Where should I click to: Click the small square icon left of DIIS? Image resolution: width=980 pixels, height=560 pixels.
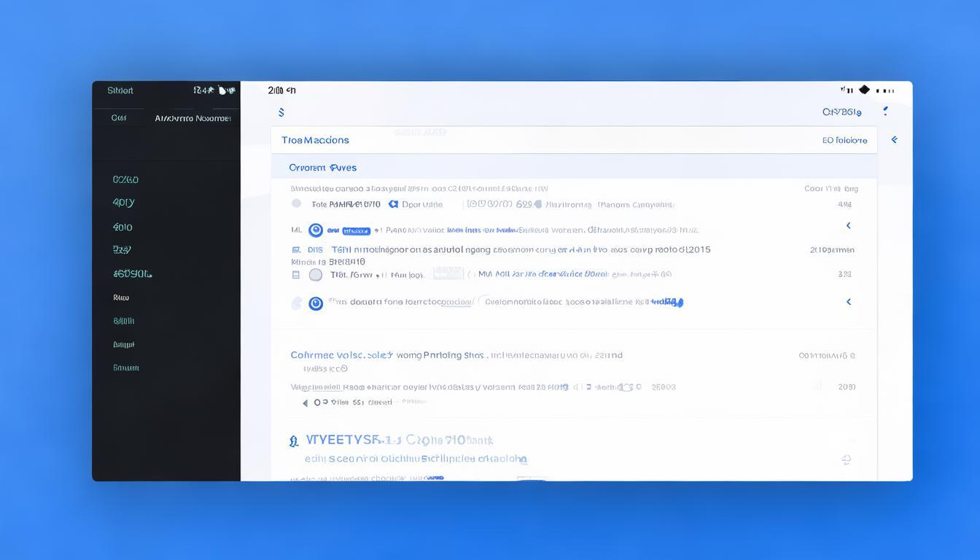pos(295,249)
